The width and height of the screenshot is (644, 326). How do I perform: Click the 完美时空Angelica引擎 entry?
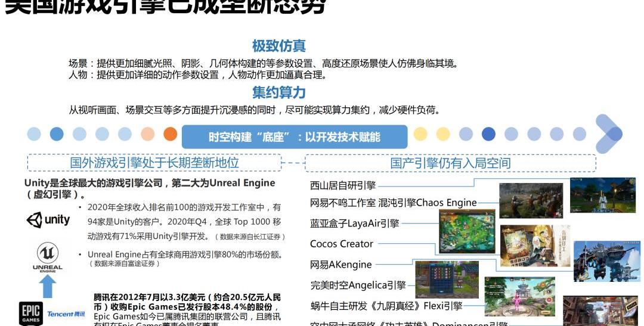[x=358, y=285]
